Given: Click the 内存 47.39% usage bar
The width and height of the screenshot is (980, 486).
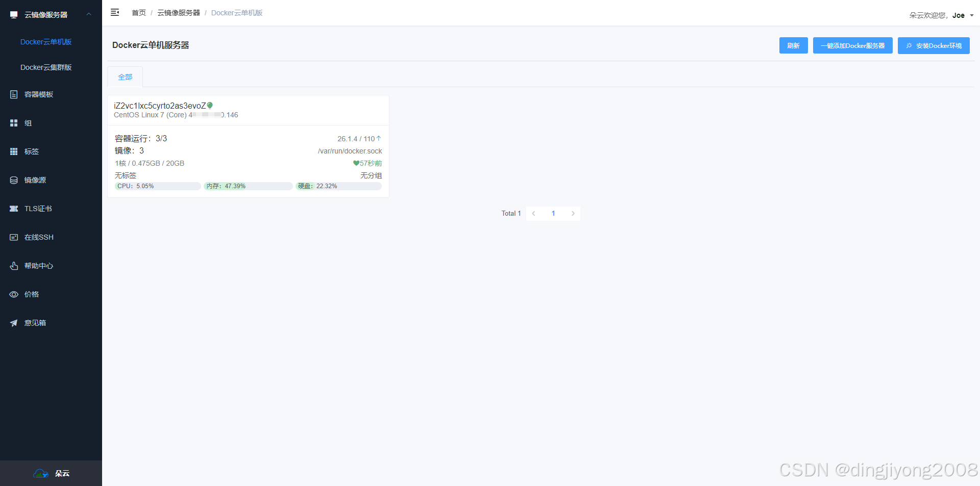Looking at the screenshot, I should [248, 186].
